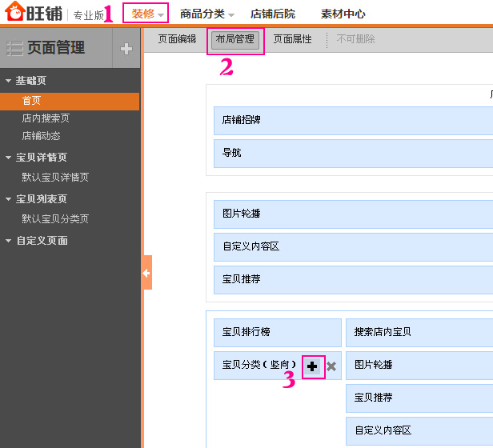Viewport: 493px width, 448px height.
Task: Add a new page with plus icon
Action: click(x=126, y=49)
